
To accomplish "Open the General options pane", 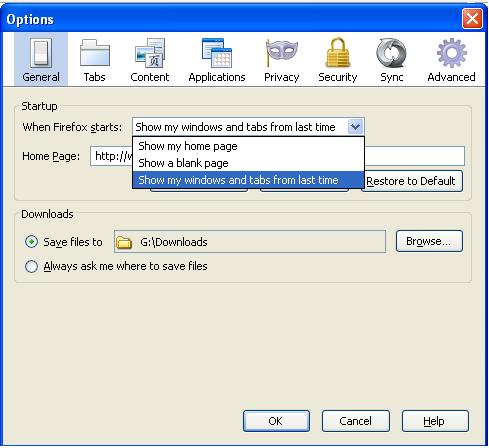I will pos(41,60).
